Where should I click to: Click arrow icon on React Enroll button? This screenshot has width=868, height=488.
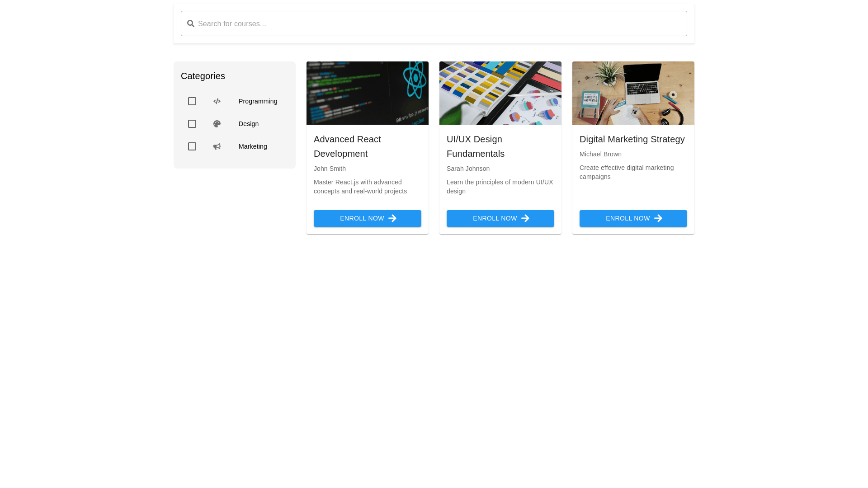tap(392, 218)
